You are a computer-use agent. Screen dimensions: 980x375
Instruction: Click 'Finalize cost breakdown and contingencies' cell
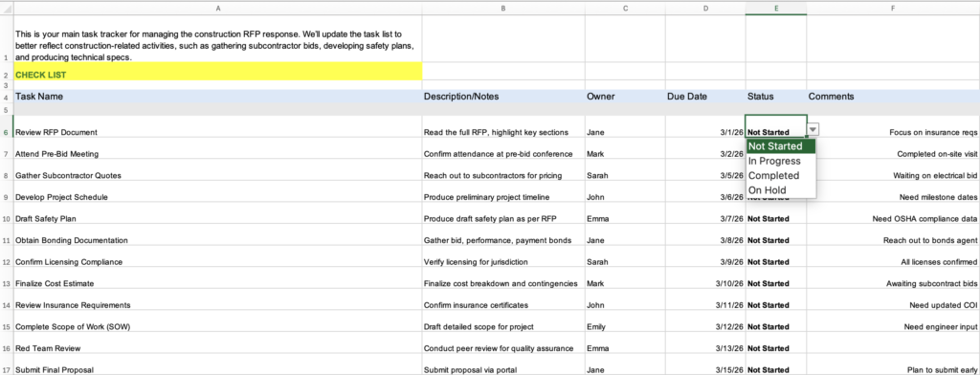point(503,277)
